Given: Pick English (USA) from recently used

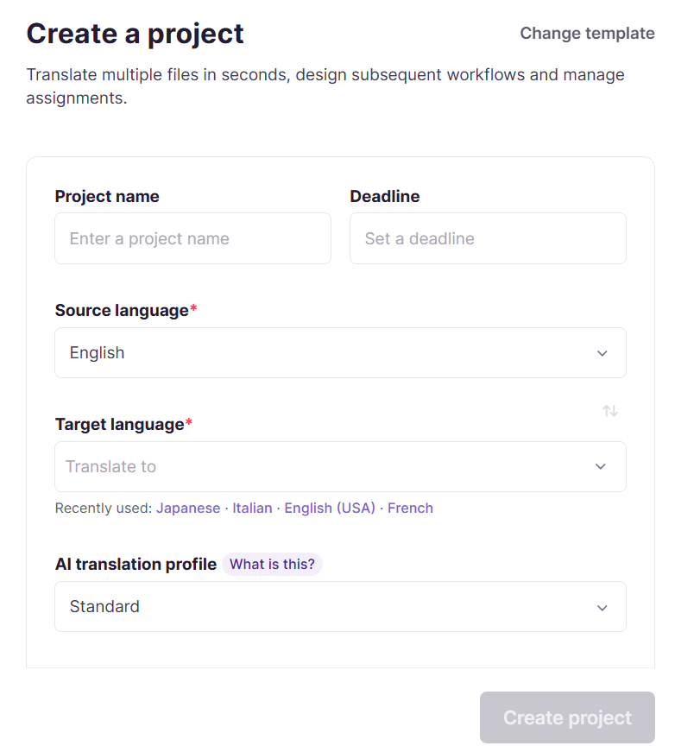Looking at the screenshot, I should click(x=330, y=508).
